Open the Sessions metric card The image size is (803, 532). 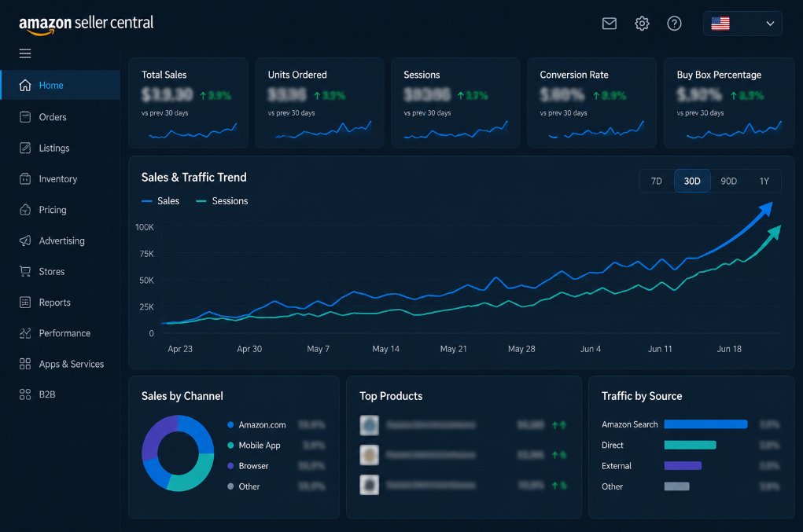click(455, 103)
